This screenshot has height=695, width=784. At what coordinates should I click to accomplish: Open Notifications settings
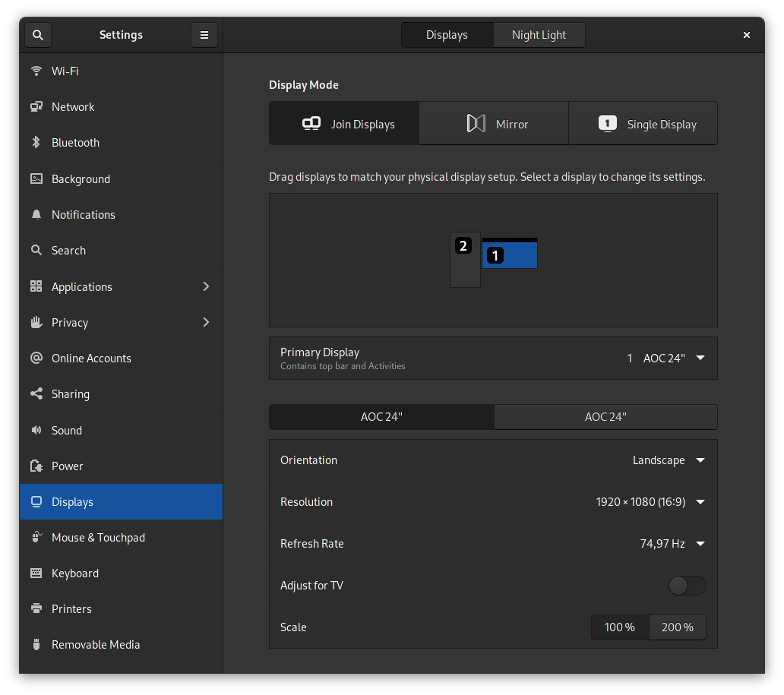pos(121,214)
